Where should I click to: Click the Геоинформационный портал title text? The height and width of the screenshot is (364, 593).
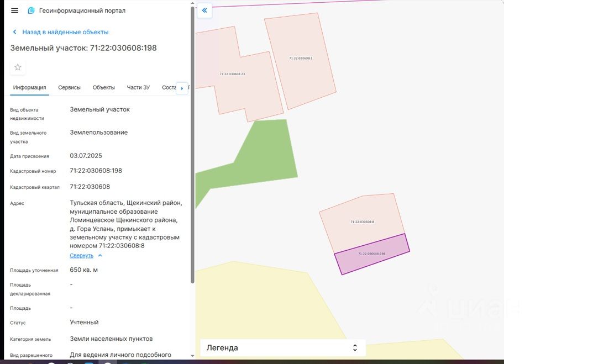(x=82, y=10)
